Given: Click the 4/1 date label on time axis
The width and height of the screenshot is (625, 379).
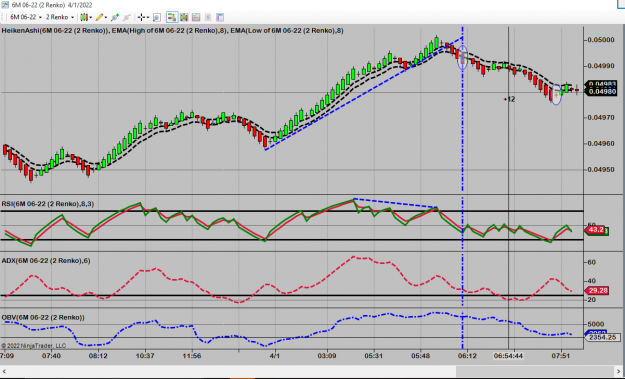Looking at the screenshot, I should [275, 356].
